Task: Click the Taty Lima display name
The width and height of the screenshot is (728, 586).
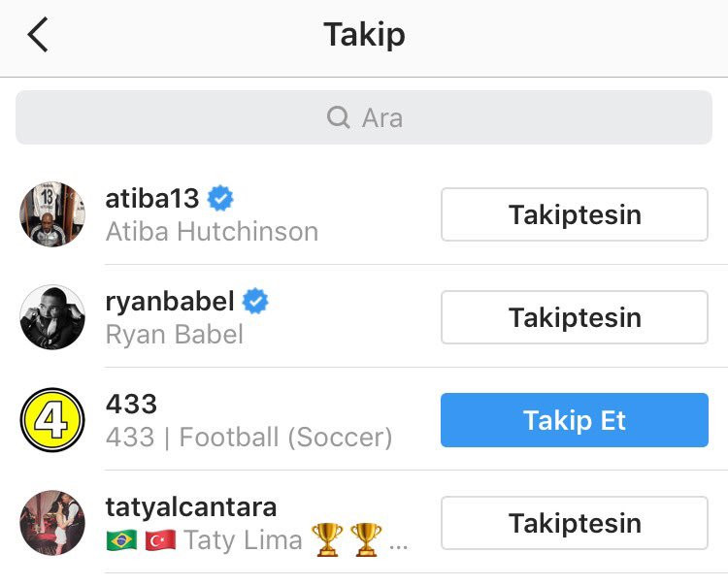Action: pos(243,539)
